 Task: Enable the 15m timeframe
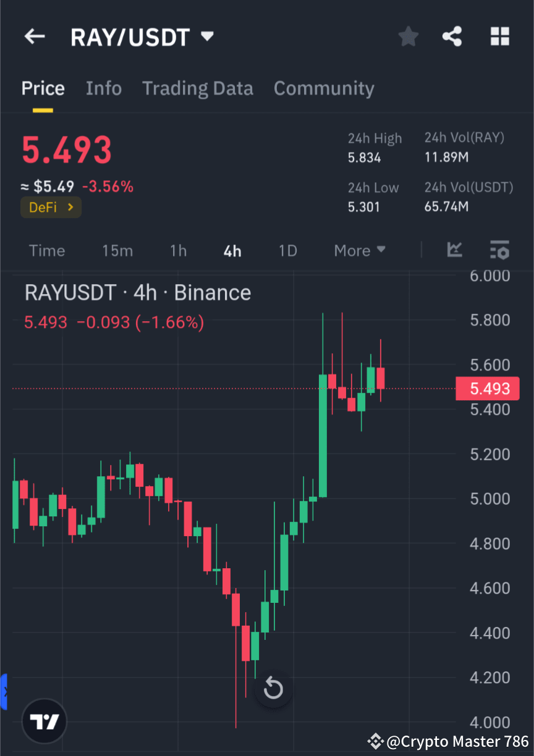pyautogui.click(x=117, y=251)
